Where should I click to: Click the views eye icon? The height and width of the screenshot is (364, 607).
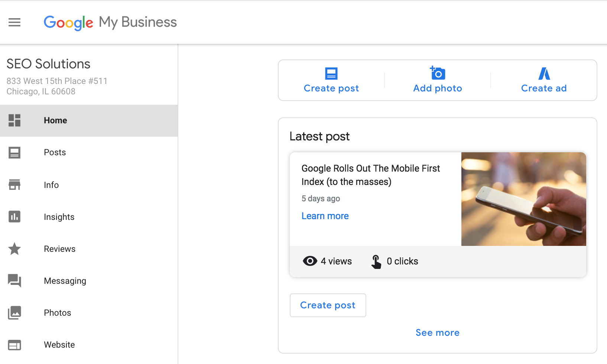[310, 261]
